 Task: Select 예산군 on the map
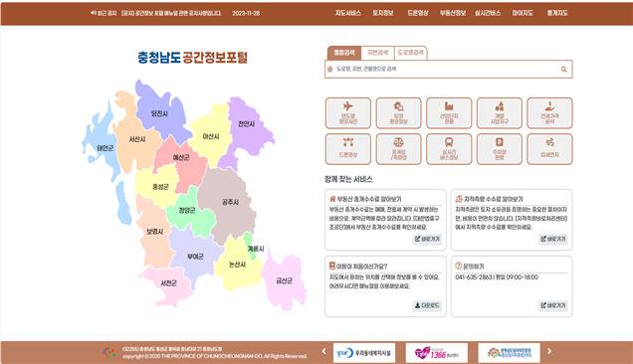click(181, 157)
